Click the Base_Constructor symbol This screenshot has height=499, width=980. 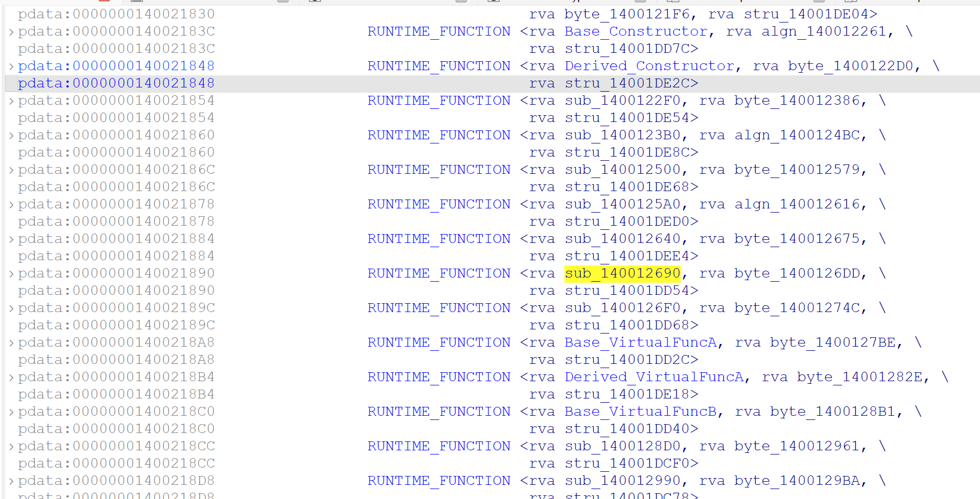coord(636,31)
